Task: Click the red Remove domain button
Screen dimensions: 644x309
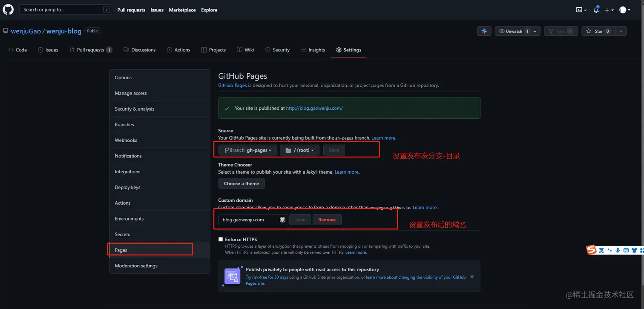Action: coord(327,220)
